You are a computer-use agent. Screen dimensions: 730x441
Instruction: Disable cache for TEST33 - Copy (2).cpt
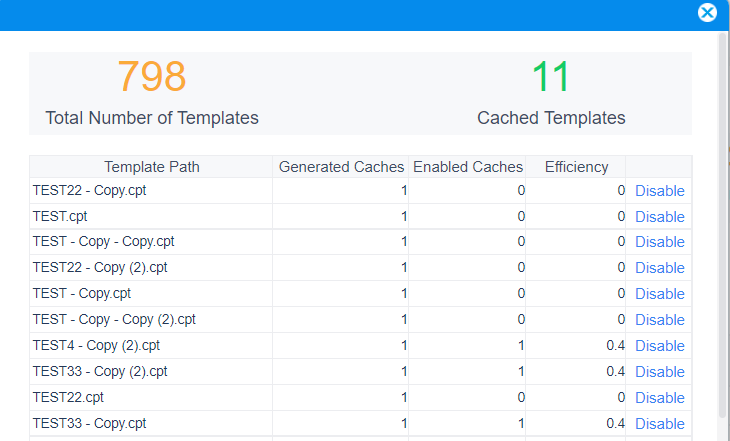pyautogui.click(x=660, y=372)
